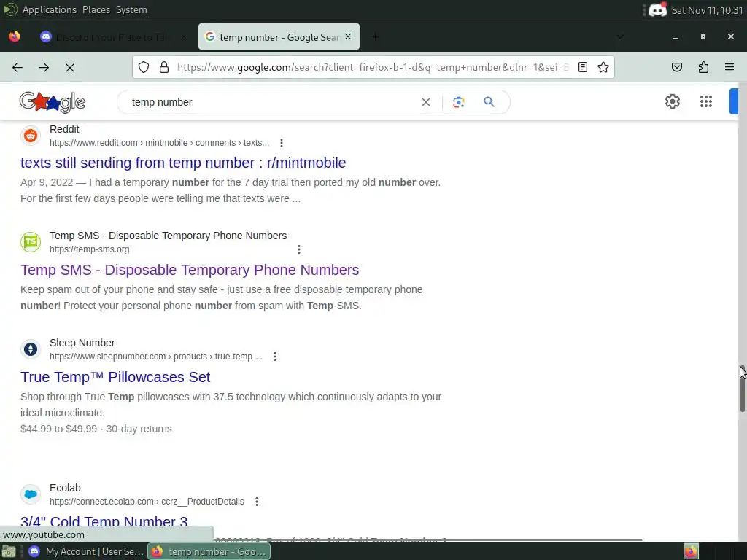Click the Temp SMS green favicon

(x=31, y=242)
